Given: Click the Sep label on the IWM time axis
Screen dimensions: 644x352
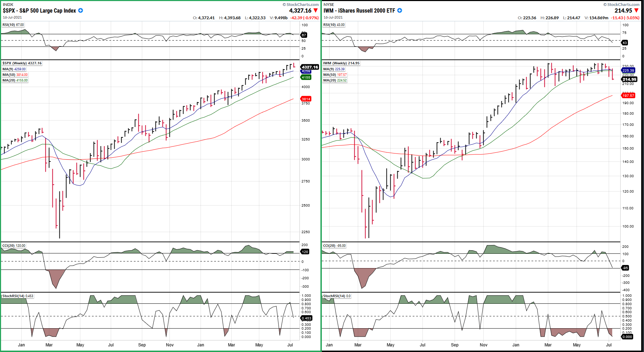Looking at the screenshot, I should click(x=455, y=345).
